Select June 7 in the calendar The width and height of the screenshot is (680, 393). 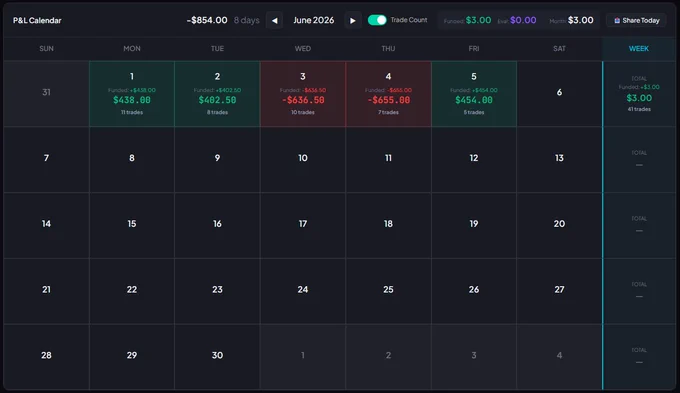[x=46, y=160]
